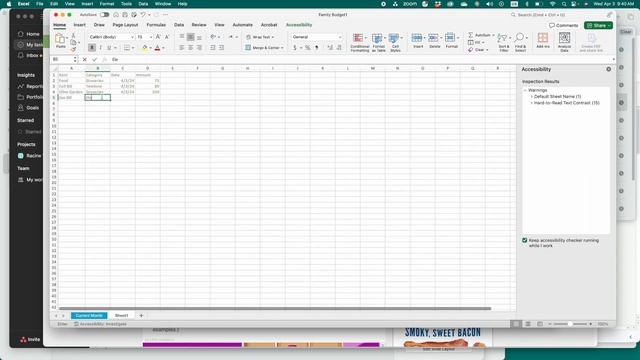Open the Review ribbon tab

[x=199, y=25]
